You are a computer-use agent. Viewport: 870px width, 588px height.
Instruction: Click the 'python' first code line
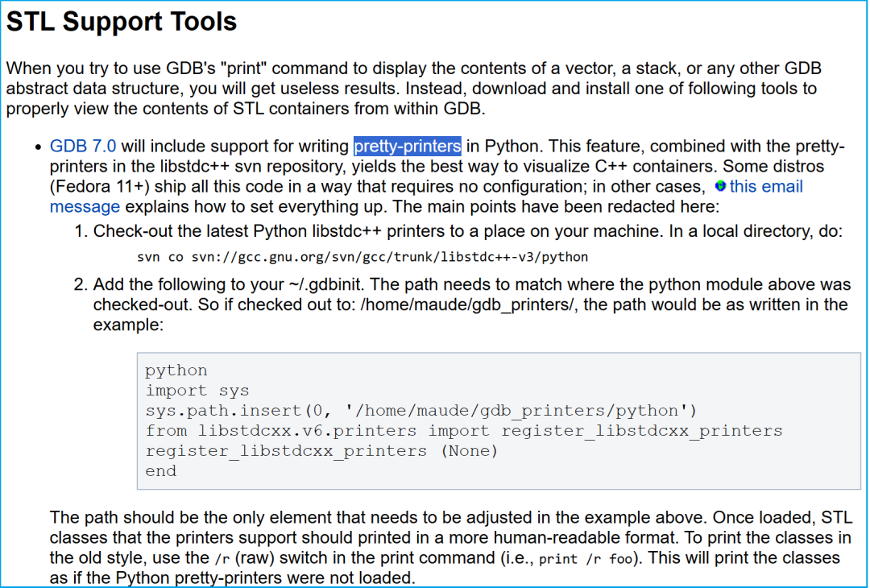pos(176,371)
